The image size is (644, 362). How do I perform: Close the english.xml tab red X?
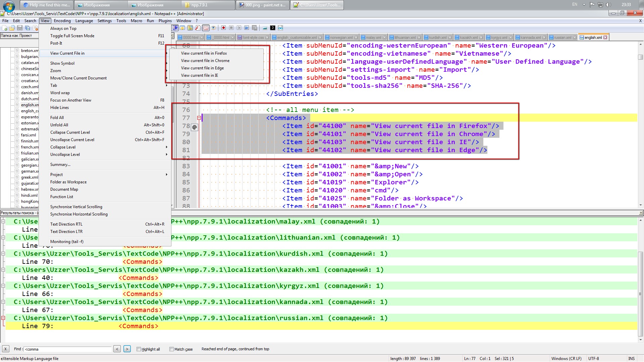tap(605, 38)
